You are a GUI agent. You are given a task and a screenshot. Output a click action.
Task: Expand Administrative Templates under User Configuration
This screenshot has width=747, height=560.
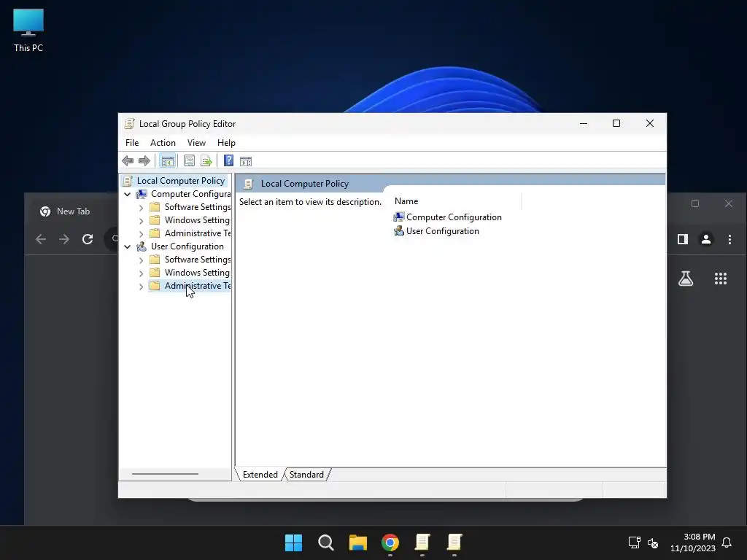click(141, 286)
